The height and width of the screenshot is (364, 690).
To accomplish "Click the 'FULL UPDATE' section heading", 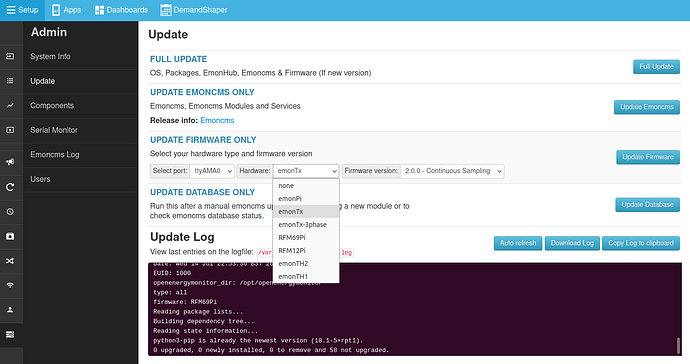I will [x=178, y=59].
